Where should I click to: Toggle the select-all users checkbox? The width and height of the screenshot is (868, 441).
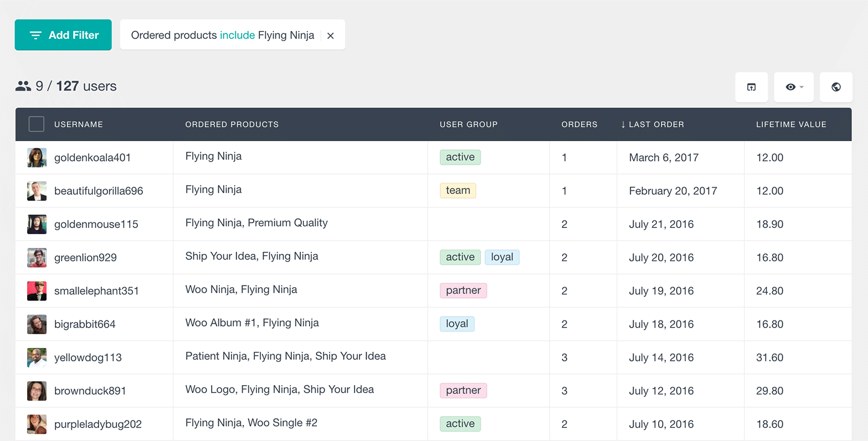tap(37, 124)
